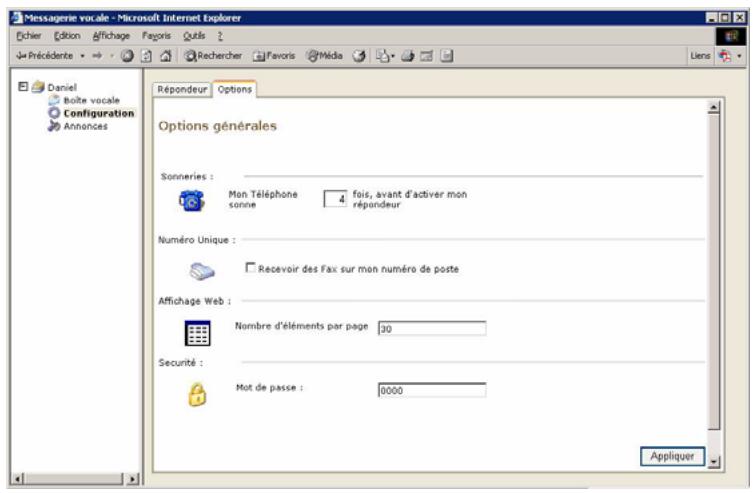Screen dimensions: 756x493
Task: Click the forward arrow in the toolbar
Action: pyautogui.click(x=97, y=56)
